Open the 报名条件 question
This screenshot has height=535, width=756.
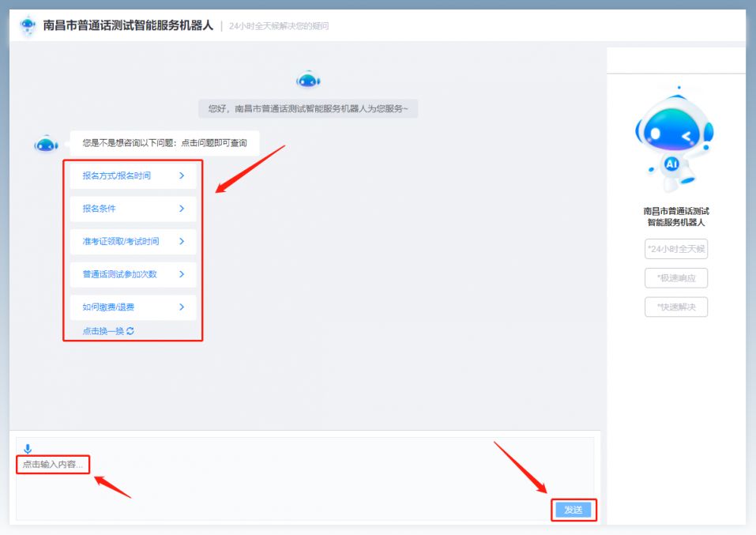coord(133,209)
